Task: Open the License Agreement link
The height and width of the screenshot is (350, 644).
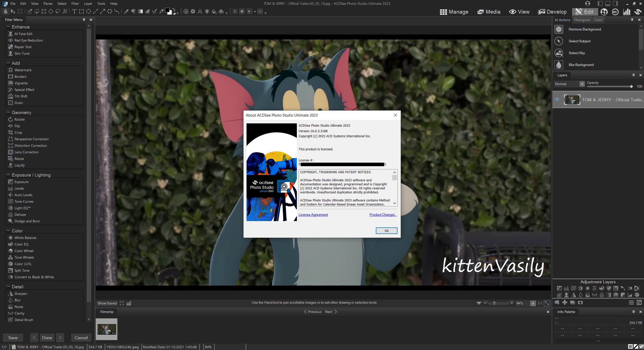Action: point(313,215)
